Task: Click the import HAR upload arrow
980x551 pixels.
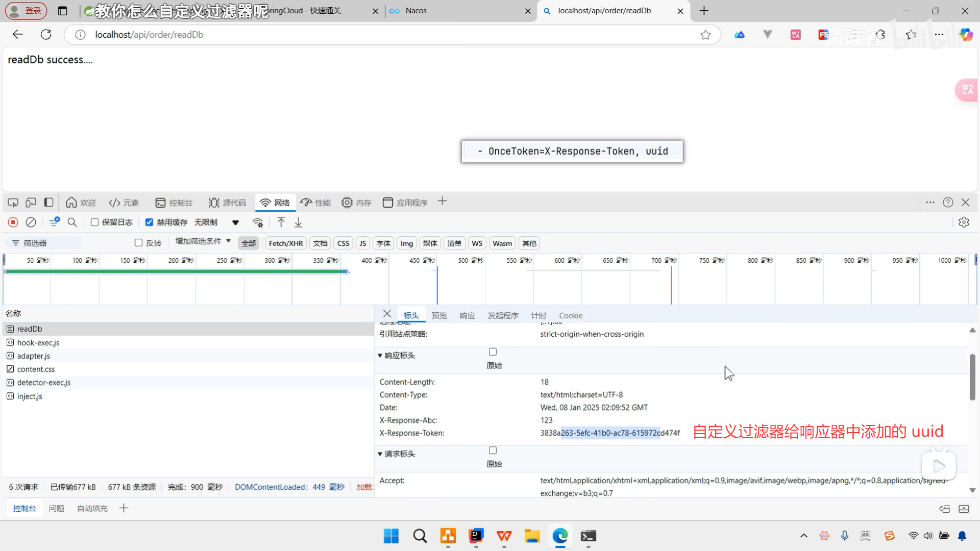Action: [281, 222]
